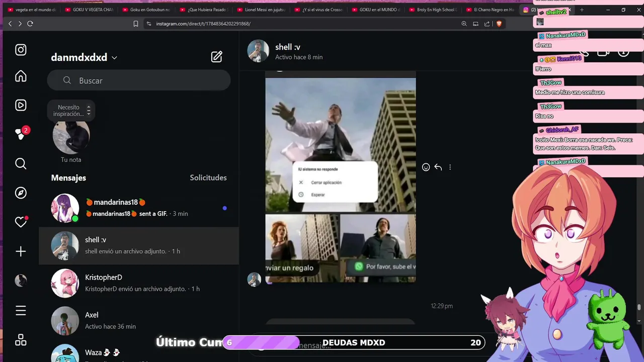Switch to 'GOKU V VEGETA' tab
Viewport: 644px width, 362px height.
(89, 10)
